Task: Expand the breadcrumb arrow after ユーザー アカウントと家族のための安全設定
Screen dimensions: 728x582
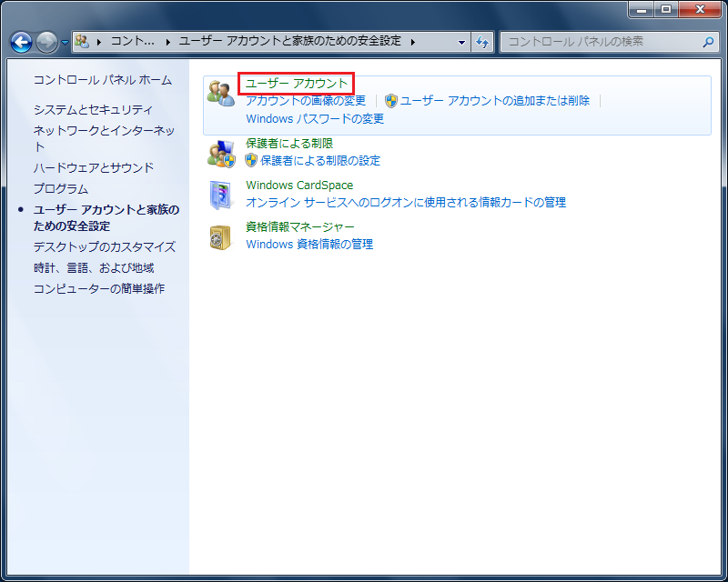Action: 412,42
